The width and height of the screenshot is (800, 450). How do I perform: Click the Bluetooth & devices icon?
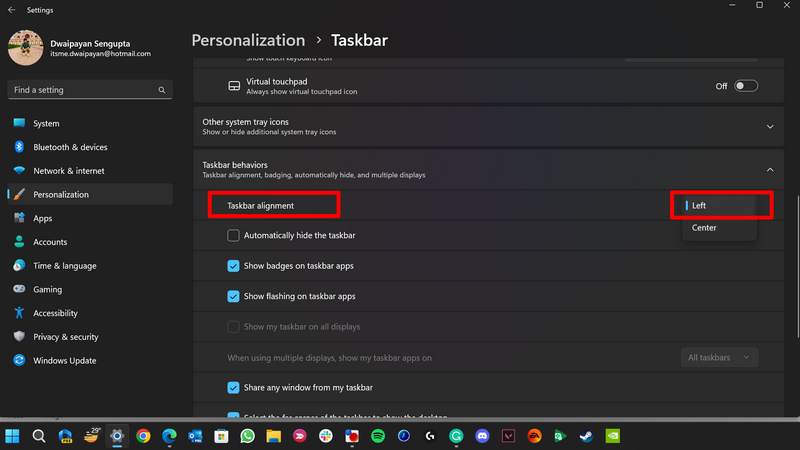19,147
